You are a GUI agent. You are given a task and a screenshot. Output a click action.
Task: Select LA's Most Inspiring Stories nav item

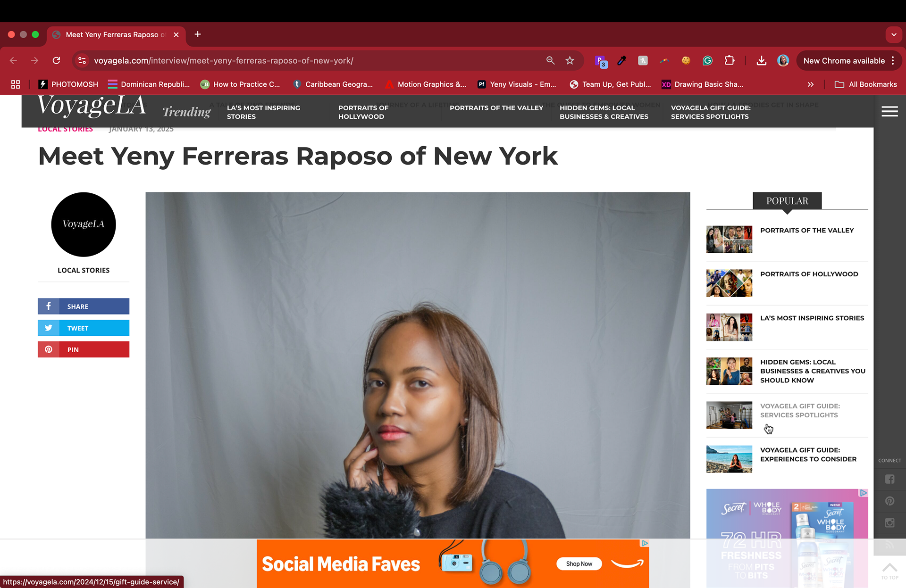coord(263,112)
